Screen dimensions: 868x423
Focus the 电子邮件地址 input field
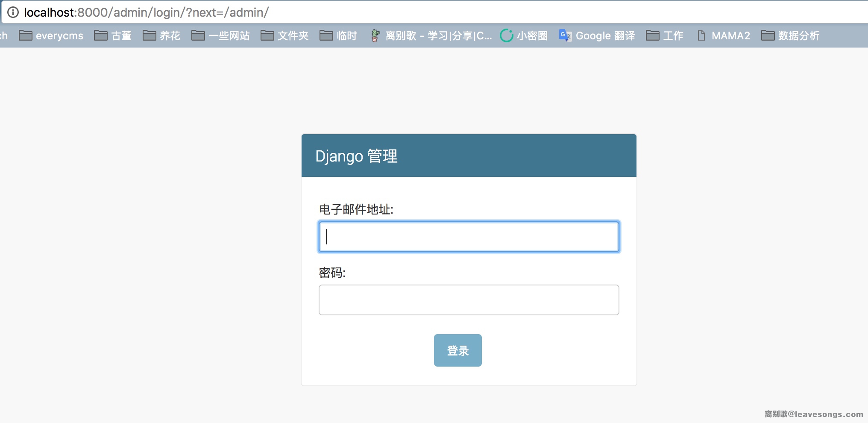point(469,237)
